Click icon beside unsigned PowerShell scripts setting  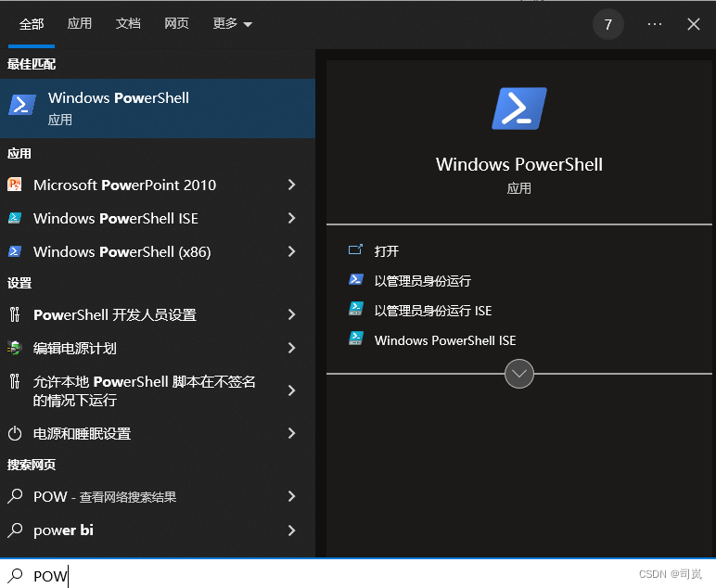15,381
